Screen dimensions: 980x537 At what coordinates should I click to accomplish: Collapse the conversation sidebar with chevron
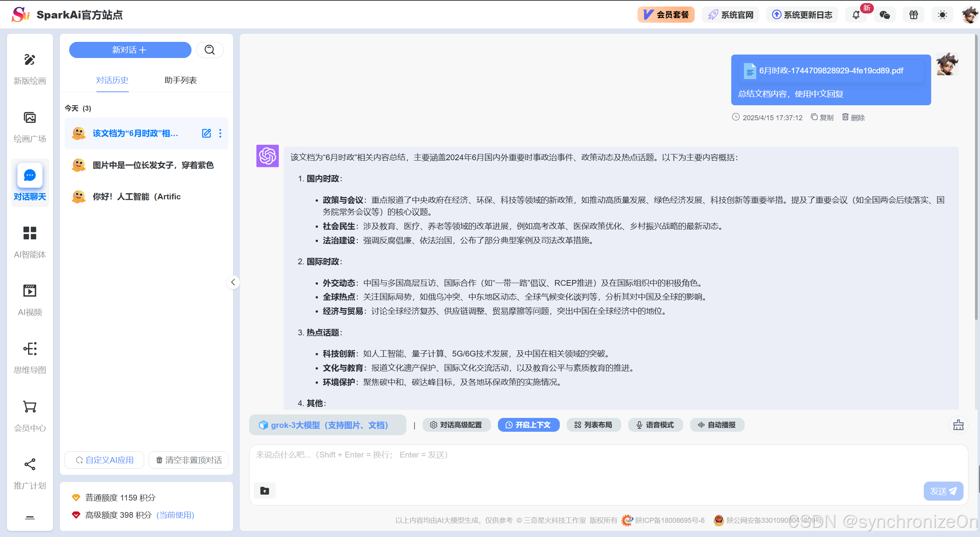pyautogui.click(x=233, y=282)
